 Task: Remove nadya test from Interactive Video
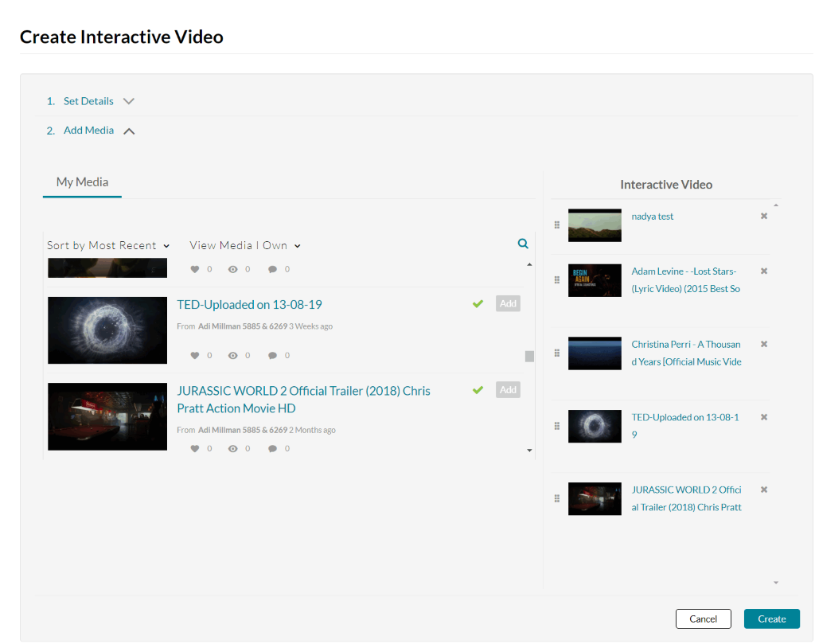pos(764,216)
